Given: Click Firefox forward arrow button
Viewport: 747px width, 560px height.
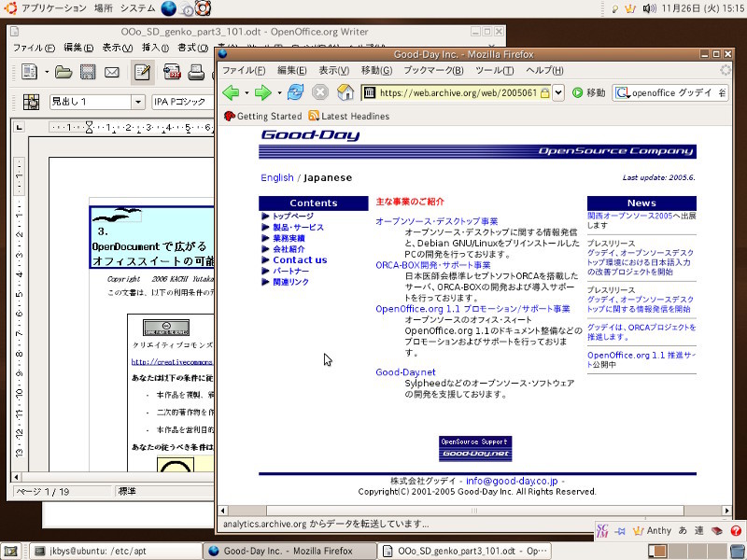Looking at the screenshot, I should 263,92.
